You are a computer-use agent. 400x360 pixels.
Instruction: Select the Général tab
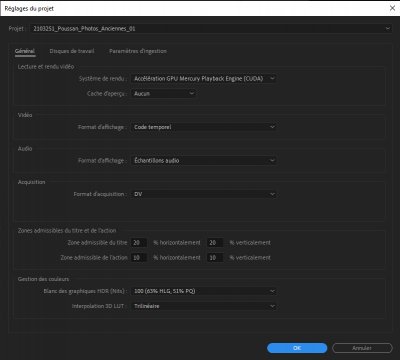click(25, 51)
